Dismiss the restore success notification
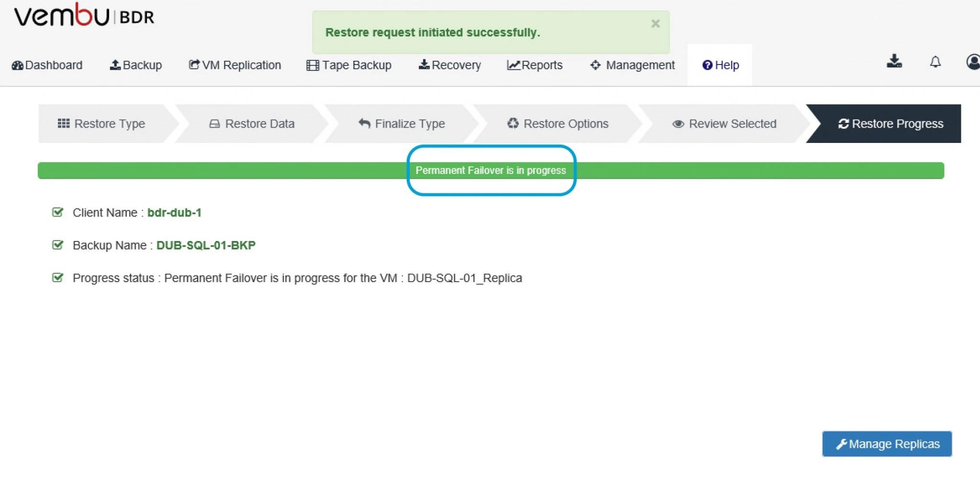This screenshot has height=490, width=980. pyautogui.click(x=655, y=23)
